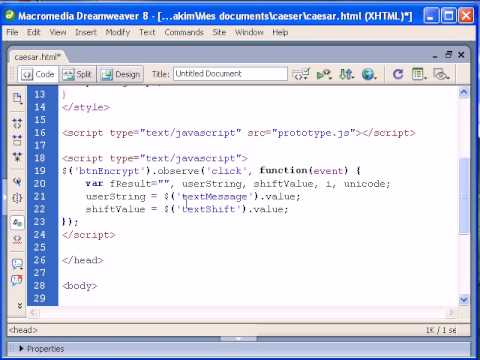Open the File Management menu icon
This screenshot has width=480, height=360.
coord(346,74)
